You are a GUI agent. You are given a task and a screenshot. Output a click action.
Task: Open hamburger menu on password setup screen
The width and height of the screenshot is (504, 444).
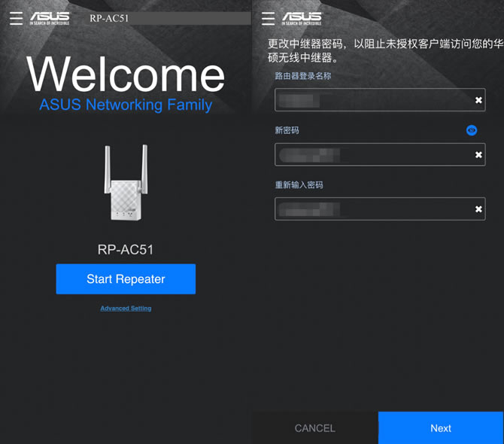268,18
